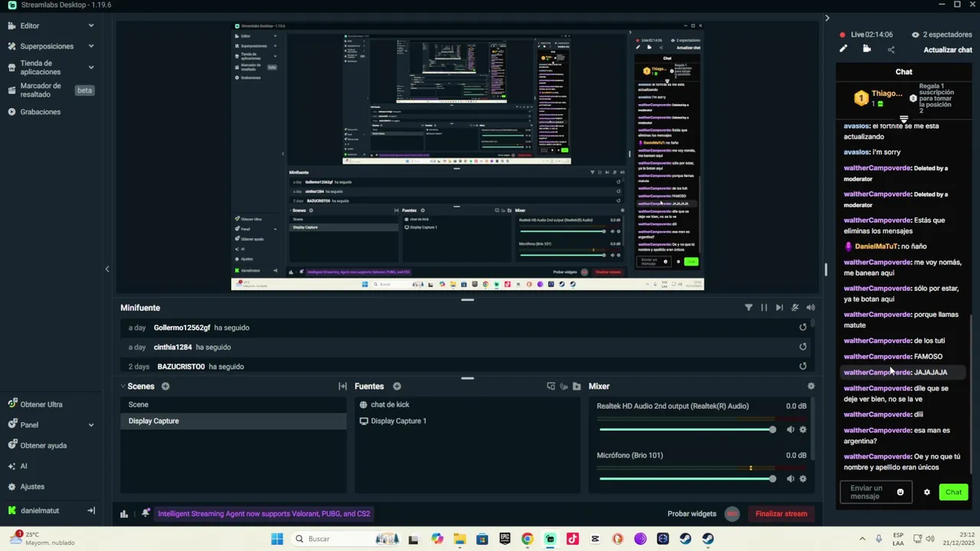Open the Mixer settings gear

pos(811,386)
